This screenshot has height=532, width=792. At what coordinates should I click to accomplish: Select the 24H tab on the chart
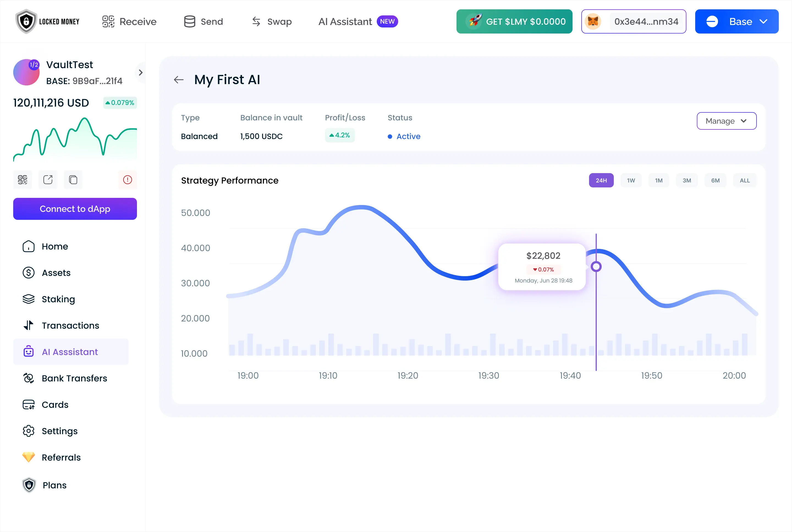click(601, 180)
